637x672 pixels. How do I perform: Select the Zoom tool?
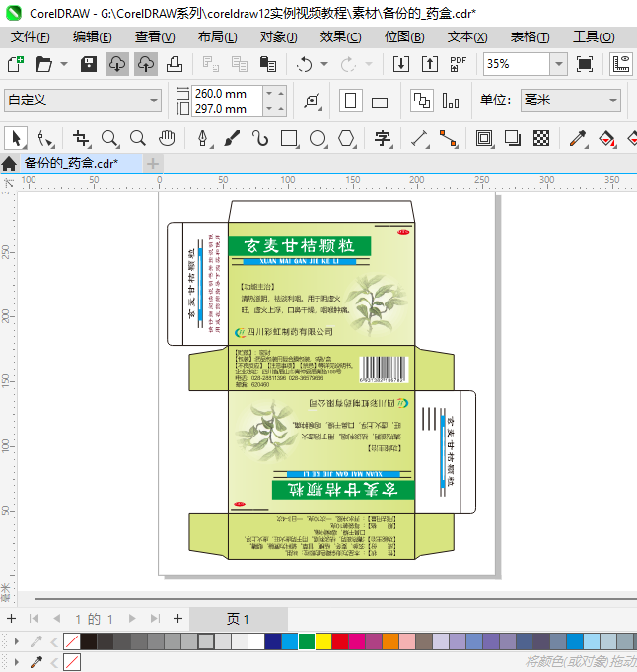(109, 138)
